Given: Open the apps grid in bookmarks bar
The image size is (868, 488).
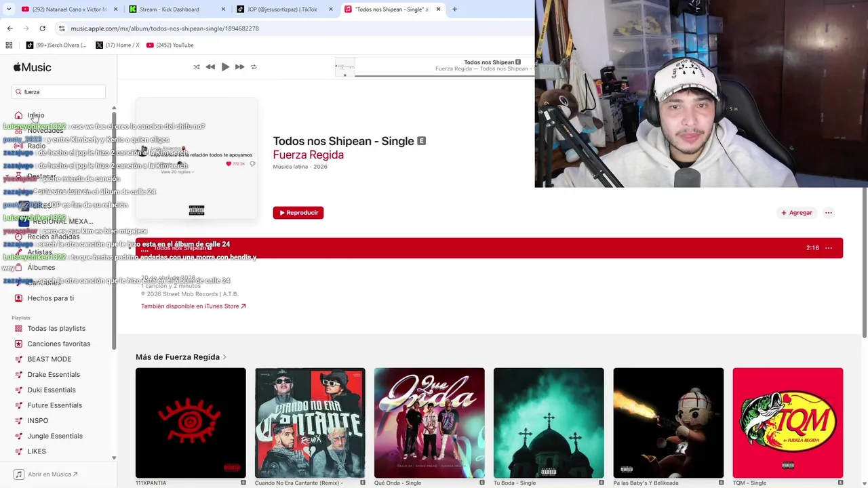Looking at the screenshot, I should click(x=9, y=45).
